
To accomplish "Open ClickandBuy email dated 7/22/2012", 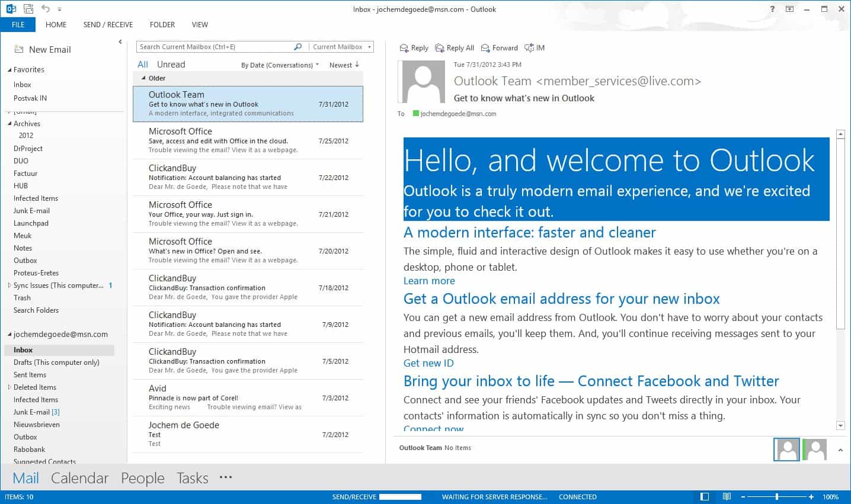I will [248, 177].
